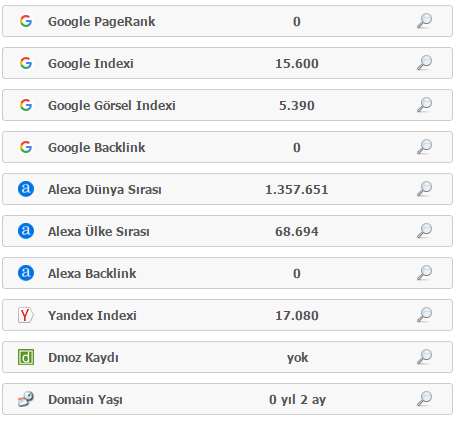Click the green Dmoz logo icon

tap(26, 357)
